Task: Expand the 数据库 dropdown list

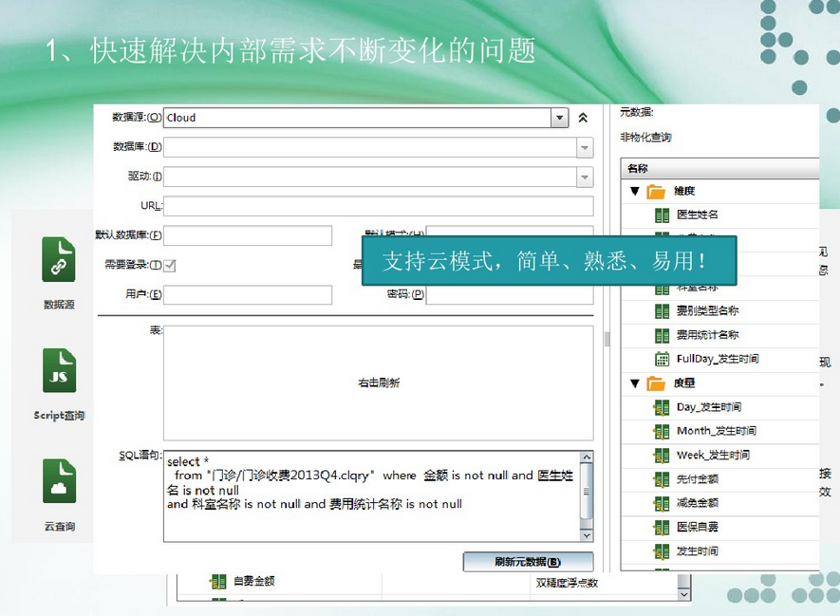Action: [585, 148]
